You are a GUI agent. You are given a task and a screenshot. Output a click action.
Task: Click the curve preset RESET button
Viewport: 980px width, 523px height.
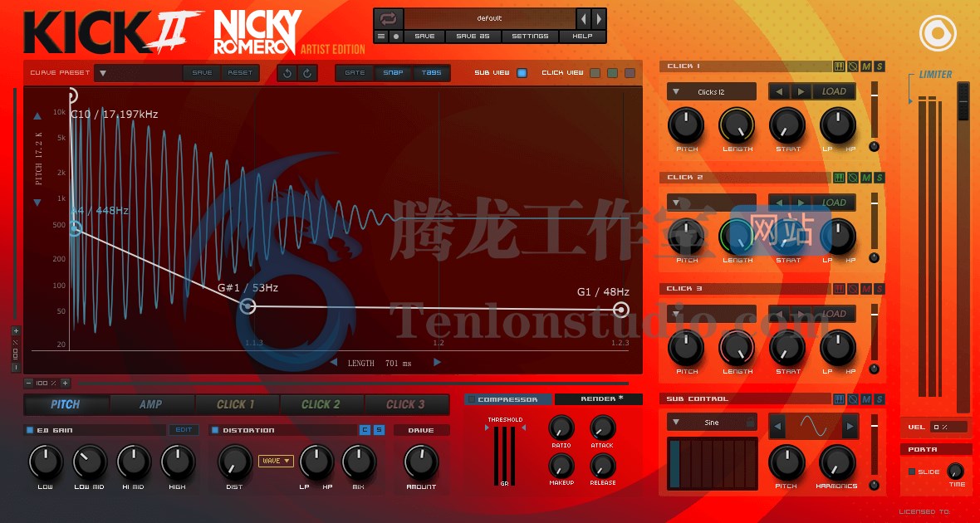coord(240,73)
